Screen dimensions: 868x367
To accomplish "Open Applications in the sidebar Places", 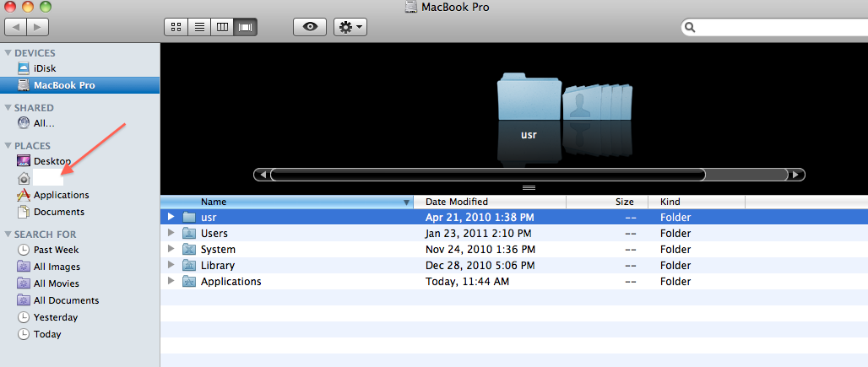I will (61, 195).
